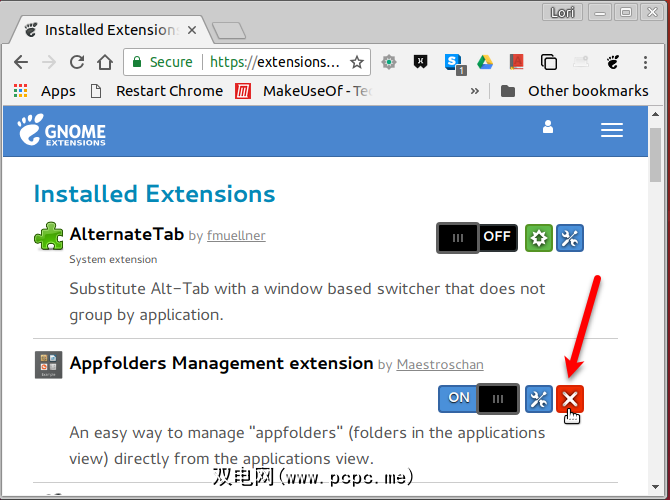Go back with the browser back arrow
Viewport: 670px width, 500px height.
21,62
